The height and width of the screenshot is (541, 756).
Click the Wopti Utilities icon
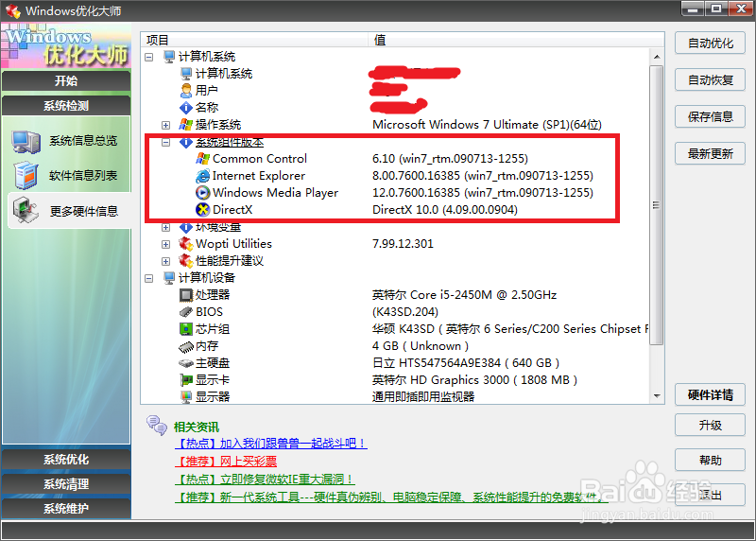coord(186,244)
